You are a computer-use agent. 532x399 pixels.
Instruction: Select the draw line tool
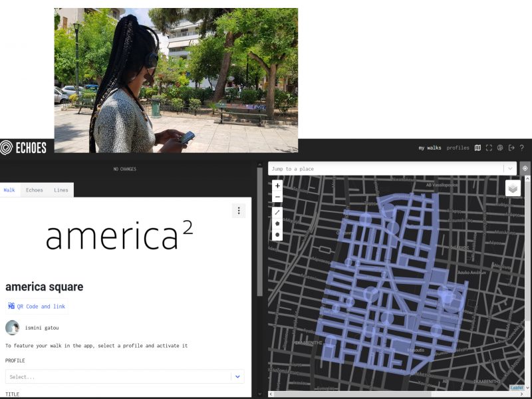pyautogui.click(x=277, y=212)
